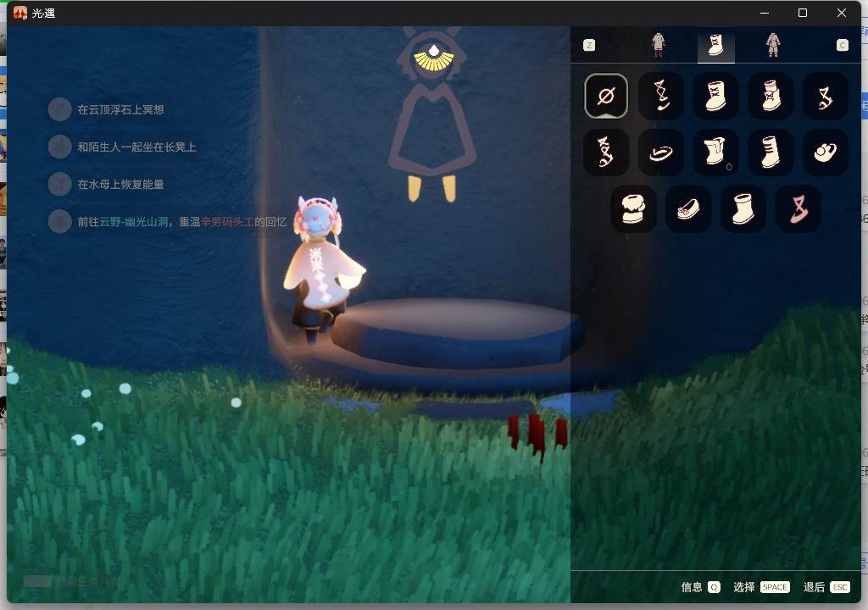The width and height of the screenshot is (868, 610).
Task: Open item 信息 info with Q button
Action: tap(700, 587)
